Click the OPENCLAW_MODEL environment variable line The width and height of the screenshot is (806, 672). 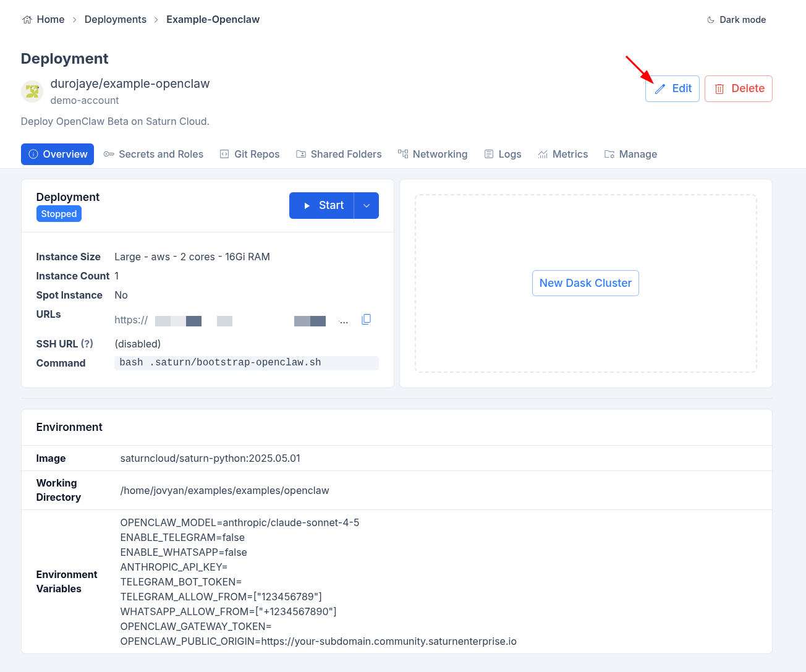240,523
